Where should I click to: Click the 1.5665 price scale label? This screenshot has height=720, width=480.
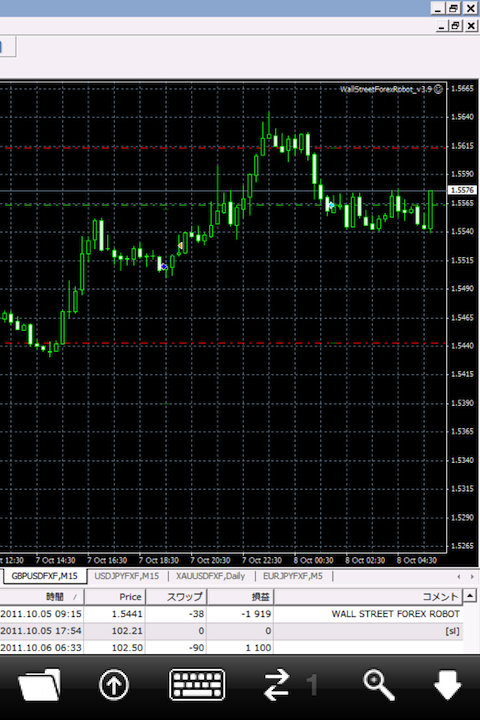pyautogui.click(x=462, y=88)
